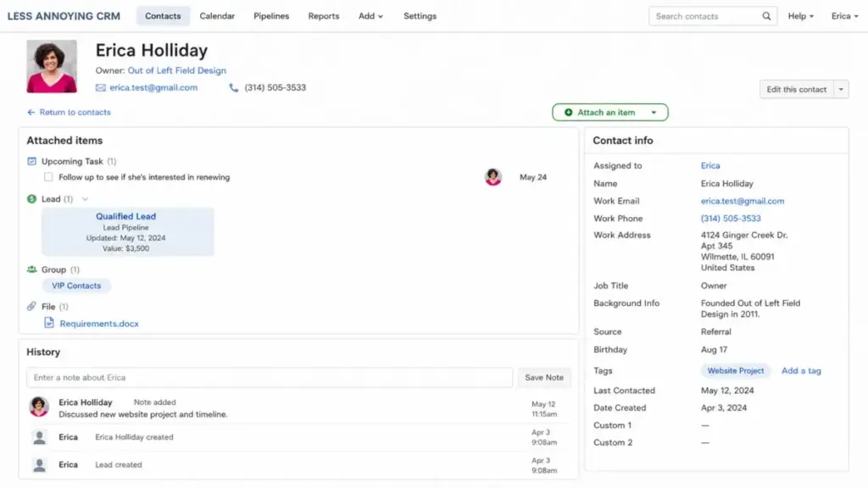
Task: Click the user icon beside Erica Holliday created
Action: [x=39, y=437]
